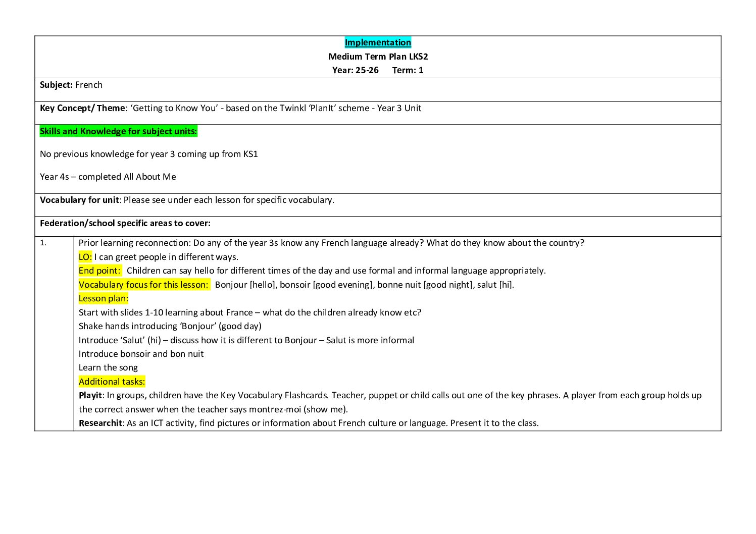Click the yellow Additional tasks: label
Image resolution: width=756 pixels, height=534 pixels.
pyautogui.click(x=112, y=382)
